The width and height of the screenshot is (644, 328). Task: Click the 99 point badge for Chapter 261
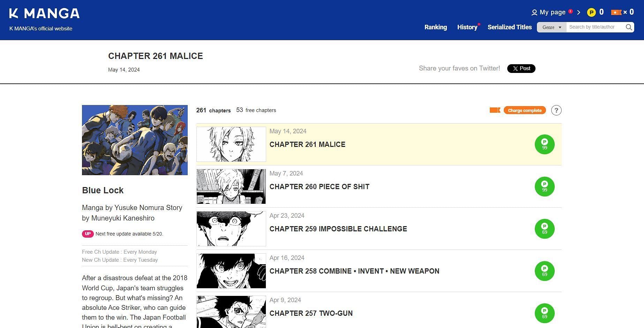pyautogui.click(x=545, y=144)
